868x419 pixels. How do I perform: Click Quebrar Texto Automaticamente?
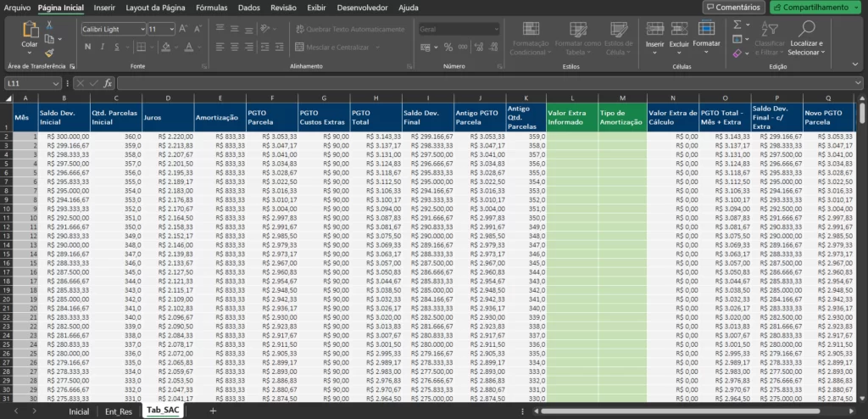(x=350, y=29)
